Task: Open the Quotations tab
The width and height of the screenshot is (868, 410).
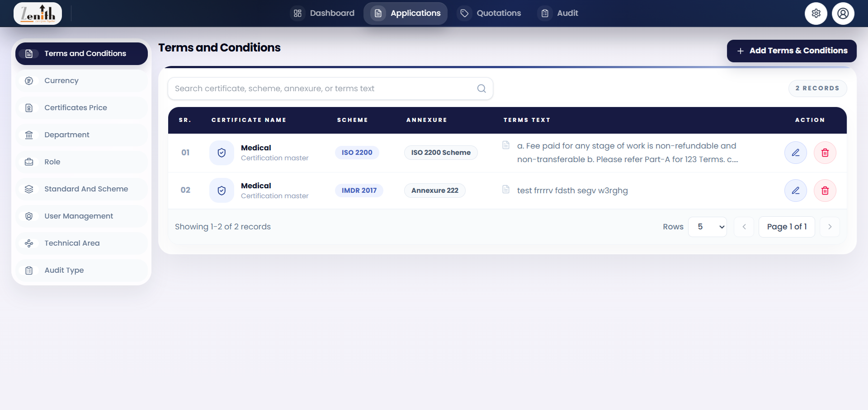Action: 490,14
